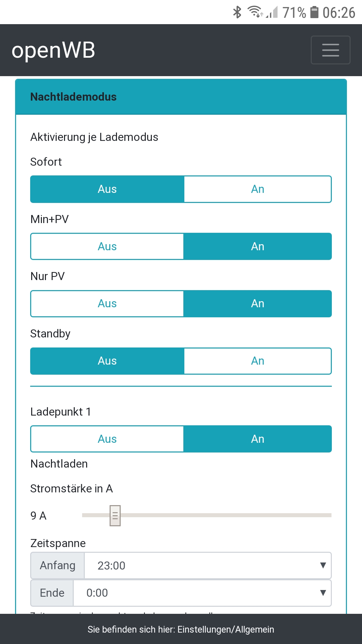The height and width of the screenshot is (644, 362).
Task: Tap the Wi-Fi signal icon
Action: coord(255,12)
